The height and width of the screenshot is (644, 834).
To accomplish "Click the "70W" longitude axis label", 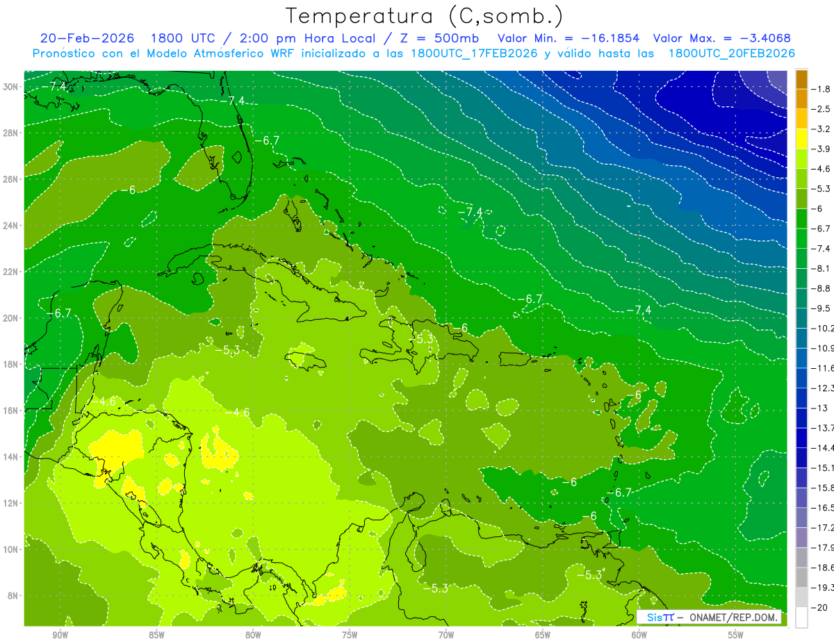I will coord(446,636).
